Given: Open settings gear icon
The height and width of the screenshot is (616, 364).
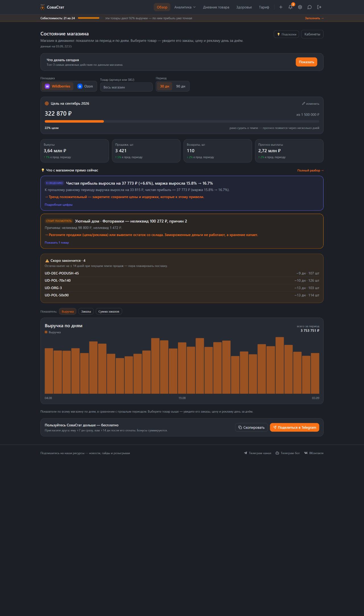Looking at the screenshot, I should (300, 7).
